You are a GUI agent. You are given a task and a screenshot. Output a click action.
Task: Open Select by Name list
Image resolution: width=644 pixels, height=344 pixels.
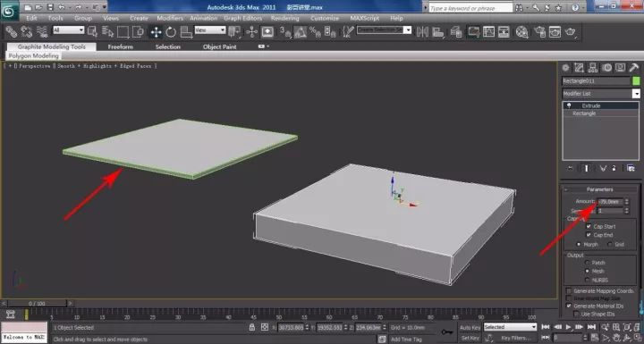(107, 32)
